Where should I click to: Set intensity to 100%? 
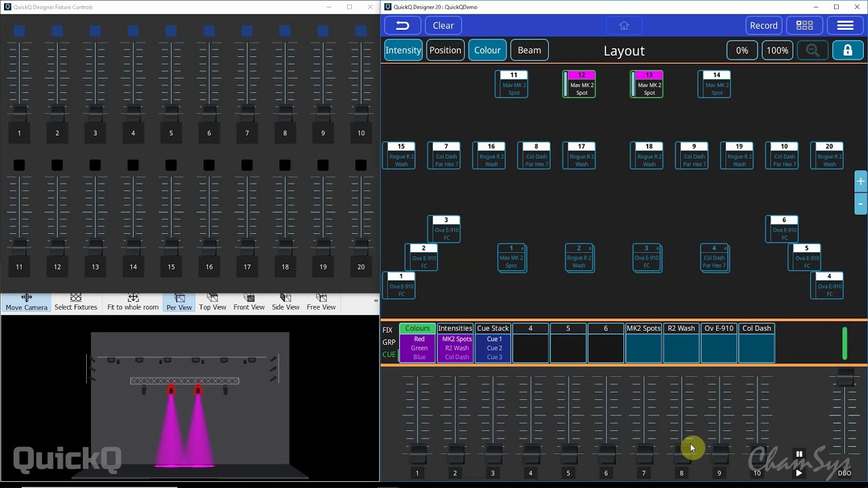(x=777, y=50)
